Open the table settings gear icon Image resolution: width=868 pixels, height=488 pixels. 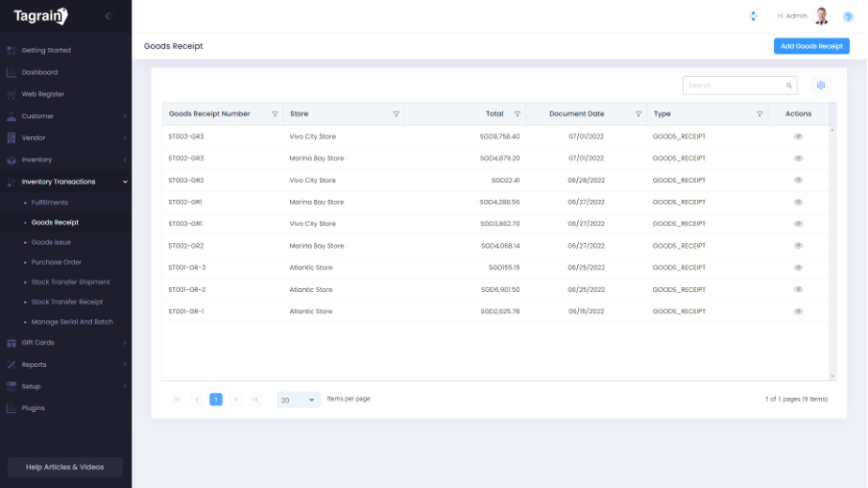821,85
